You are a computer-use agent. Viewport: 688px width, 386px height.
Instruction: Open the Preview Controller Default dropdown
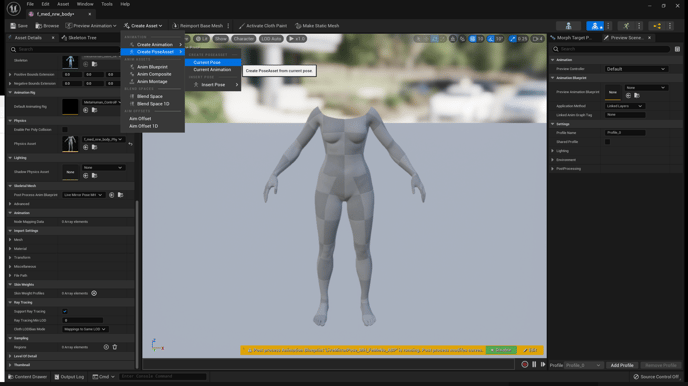click(636, 69)
